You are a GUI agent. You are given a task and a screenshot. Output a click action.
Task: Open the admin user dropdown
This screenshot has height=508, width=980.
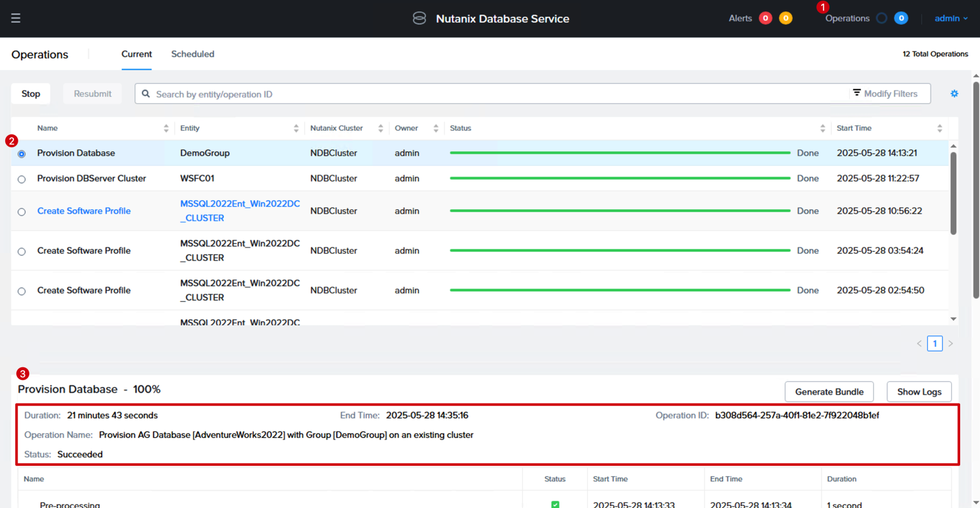click(951, 18)
